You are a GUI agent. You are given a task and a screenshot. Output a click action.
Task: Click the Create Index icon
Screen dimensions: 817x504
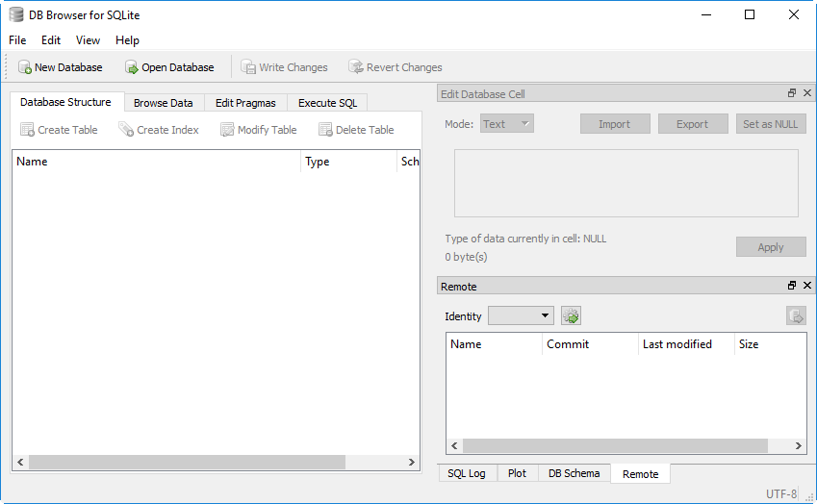coord(126,130)
